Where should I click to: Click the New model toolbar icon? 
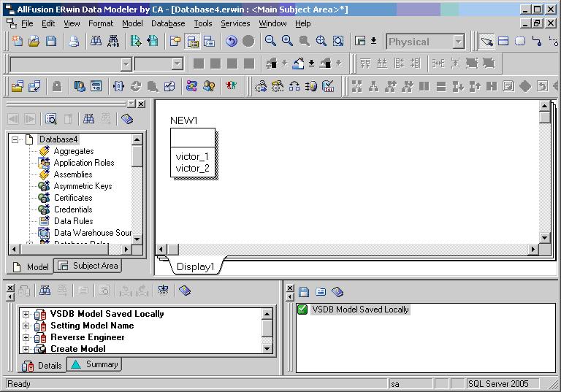(x=18, y=41)
